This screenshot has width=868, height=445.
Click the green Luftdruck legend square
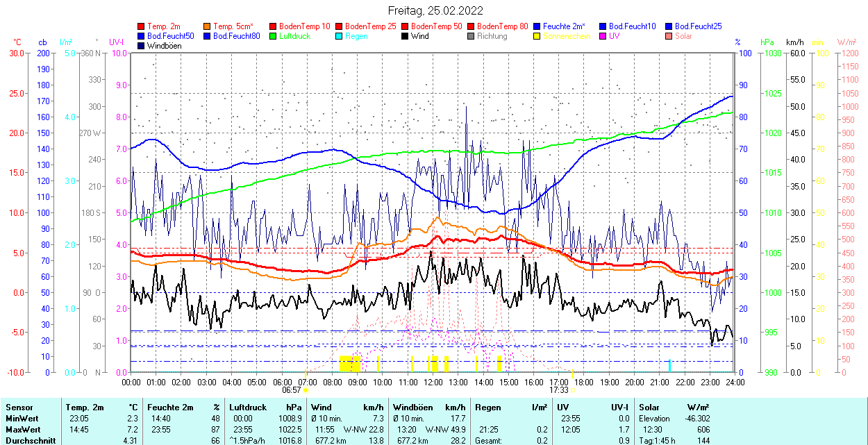click(x=274, y=36)
